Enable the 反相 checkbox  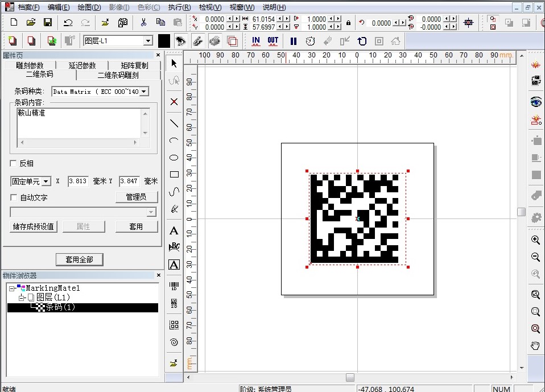(x=14, y=163)
